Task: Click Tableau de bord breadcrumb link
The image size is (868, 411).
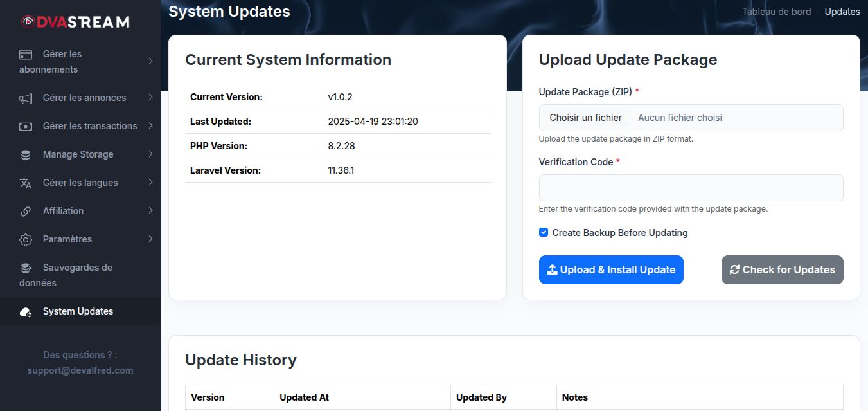Action: [x=776, y=12]
